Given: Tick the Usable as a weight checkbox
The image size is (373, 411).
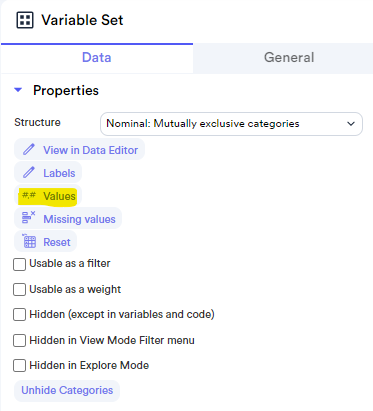Looking at the screenshot, I should (x=19, y=289).
